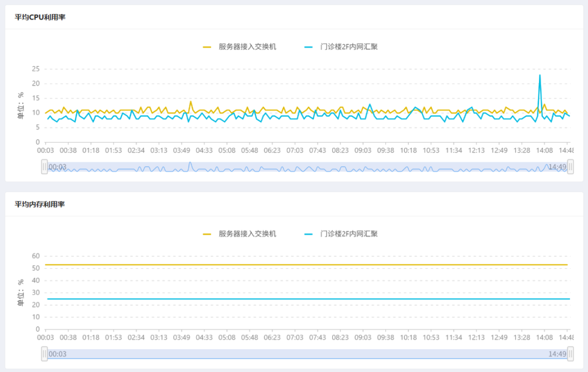The image size is (588, 372).
Task: Click 单位：% axis title of memory chart
Action: 21,293
